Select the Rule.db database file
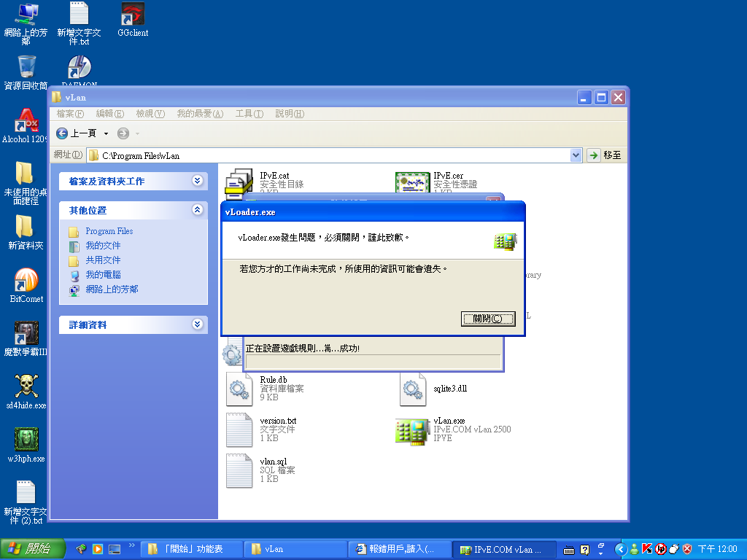This screenshot has height=560, width=747. [239, 389]
